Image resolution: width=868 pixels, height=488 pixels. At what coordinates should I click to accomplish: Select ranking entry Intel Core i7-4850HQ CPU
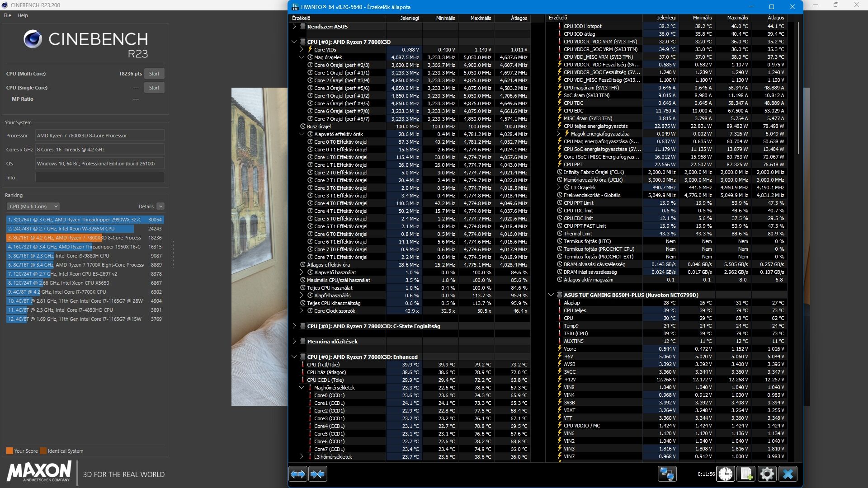(x=85, y=310)
